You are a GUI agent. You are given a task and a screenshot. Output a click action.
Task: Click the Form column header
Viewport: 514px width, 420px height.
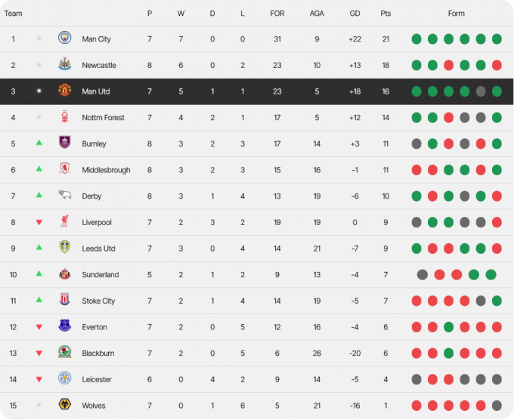pyautogui.click(x=457, y=14)
